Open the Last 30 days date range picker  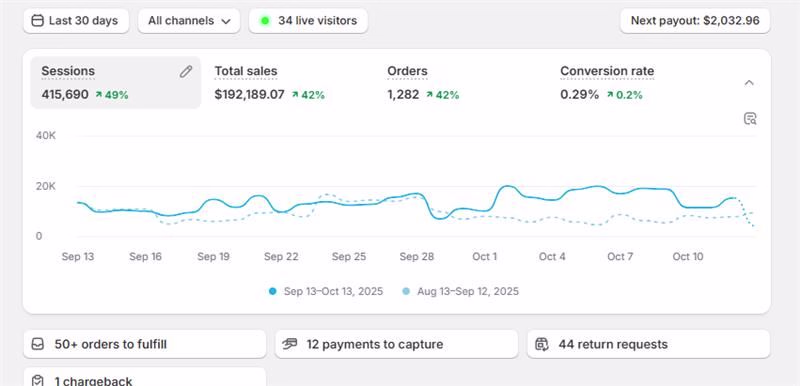click(x=76, y=21)
